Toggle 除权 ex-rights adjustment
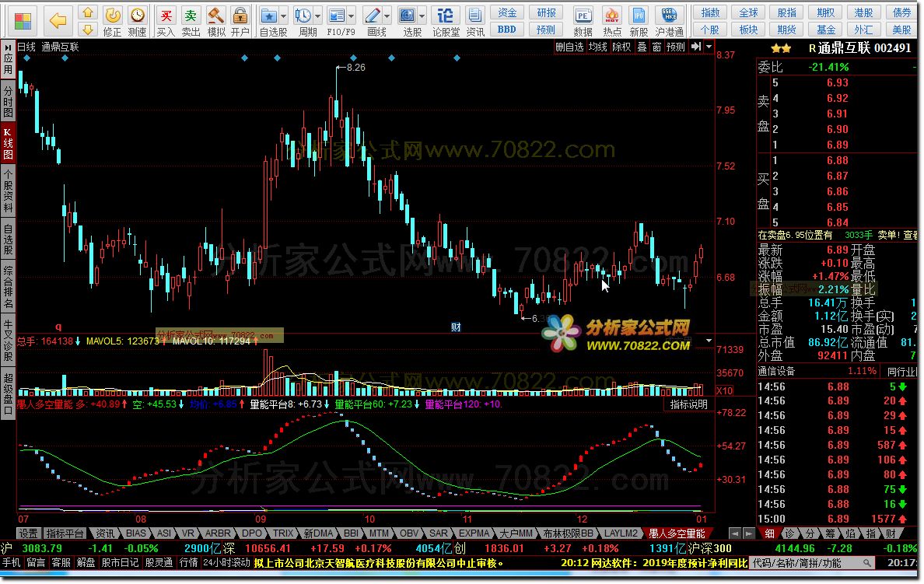924x584 pixels. tap(621, 47)
